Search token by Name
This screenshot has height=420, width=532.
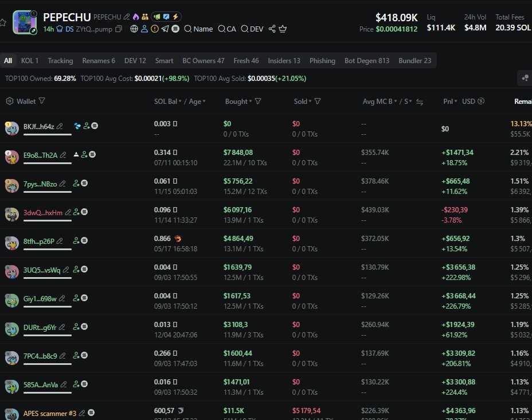coord(198,29)
